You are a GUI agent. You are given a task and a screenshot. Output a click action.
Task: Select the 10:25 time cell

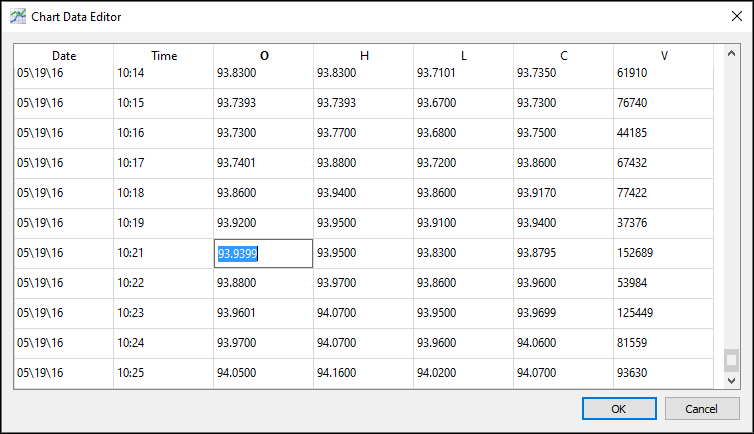pyautogui.click(x=164, y=374)
